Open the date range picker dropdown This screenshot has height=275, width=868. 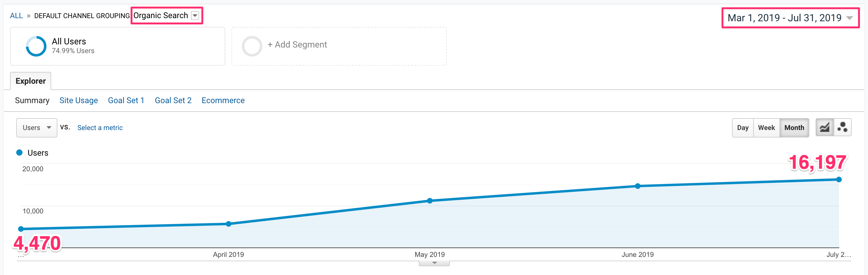click(850, 18)
